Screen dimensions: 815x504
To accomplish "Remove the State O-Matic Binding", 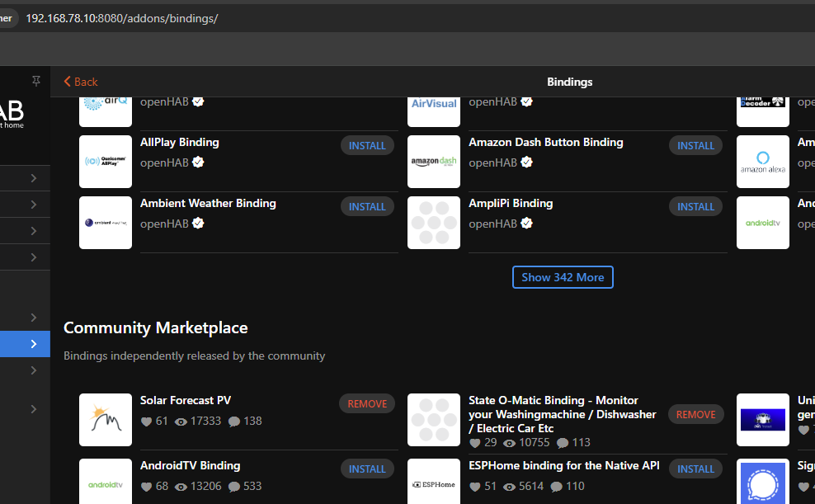I will click(x=695, y=414).
